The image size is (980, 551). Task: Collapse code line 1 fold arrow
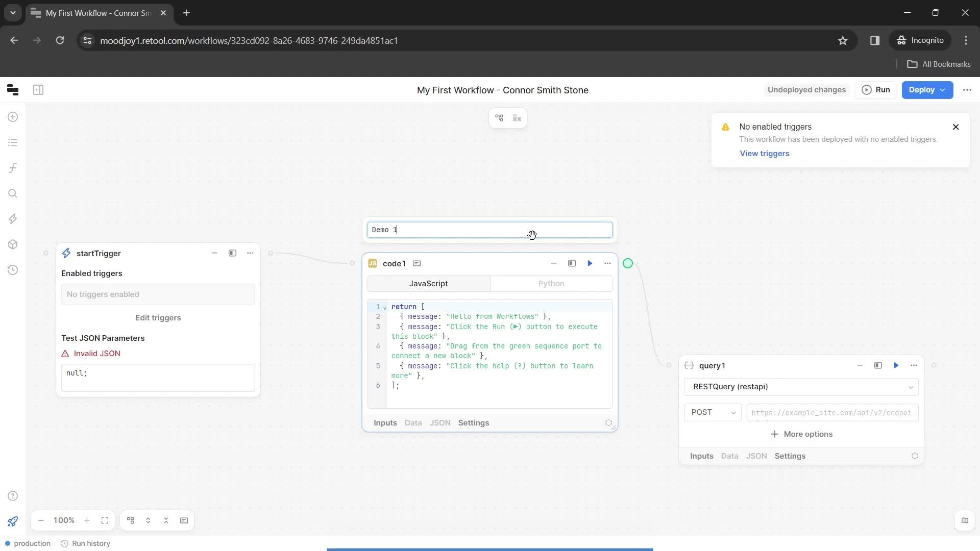tap(385, 307)
